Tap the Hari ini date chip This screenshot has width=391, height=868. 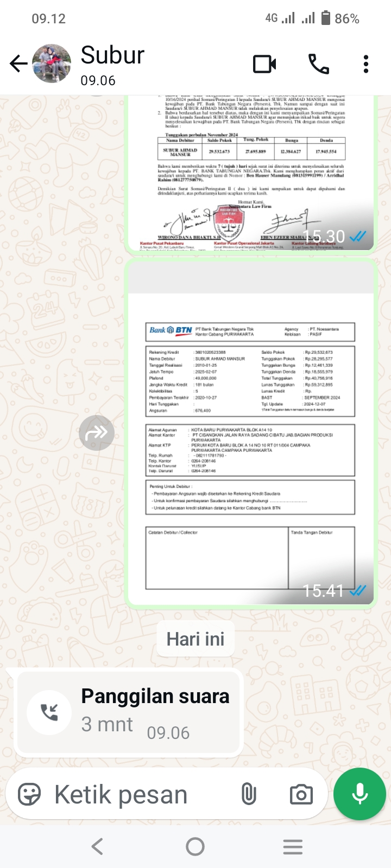(195, 639)
